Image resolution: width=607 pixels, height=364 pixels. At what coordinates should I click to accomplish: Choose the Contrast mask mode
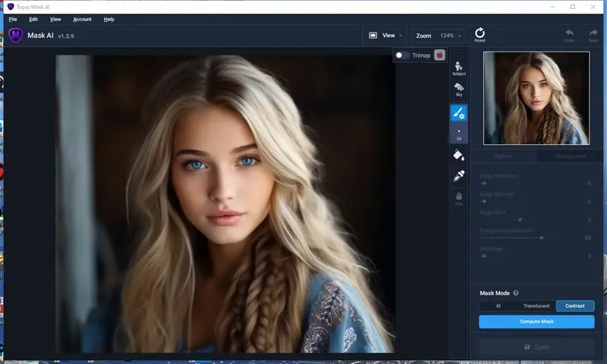coord(575,306)
